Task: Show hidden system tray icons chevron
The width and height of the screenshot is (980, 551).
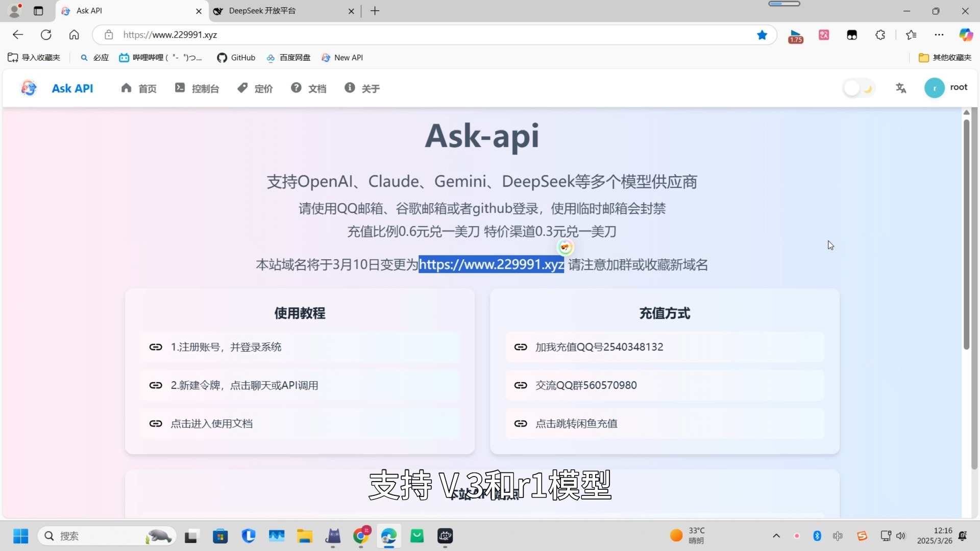Action: pyautogui.click(x=776, y=536)
